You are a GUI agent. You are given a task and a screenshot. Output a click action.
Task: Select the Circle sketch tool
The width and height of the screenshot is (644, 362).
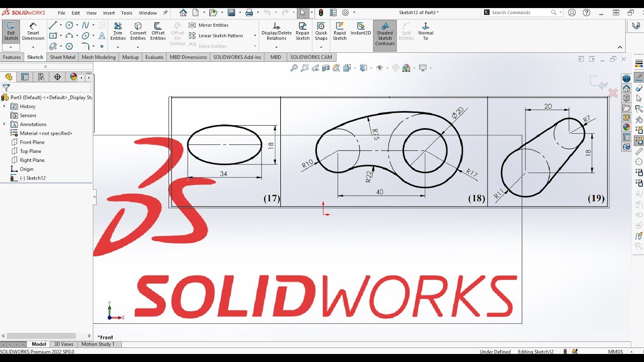click(x=69, y=25)
